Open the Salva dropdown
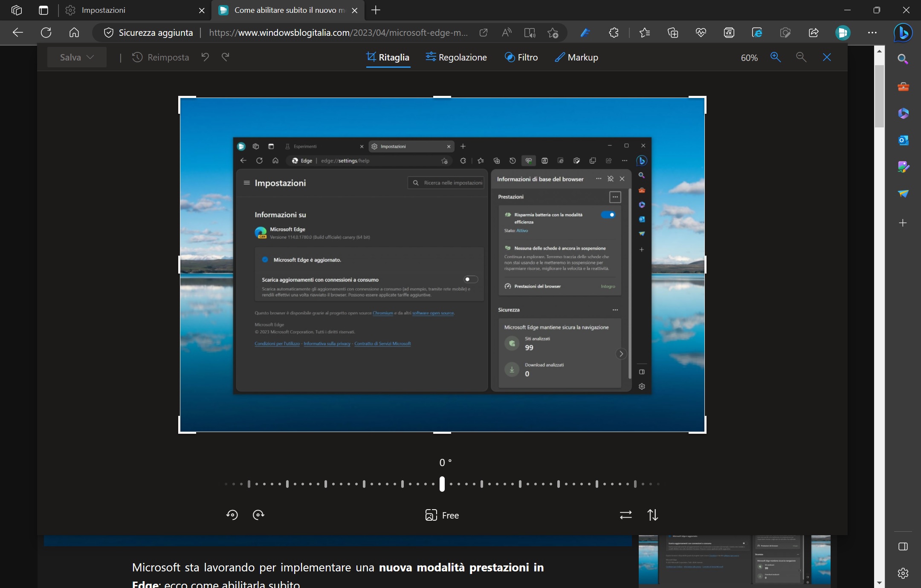Viewport: 921px width, 588px height. (77, 57)
